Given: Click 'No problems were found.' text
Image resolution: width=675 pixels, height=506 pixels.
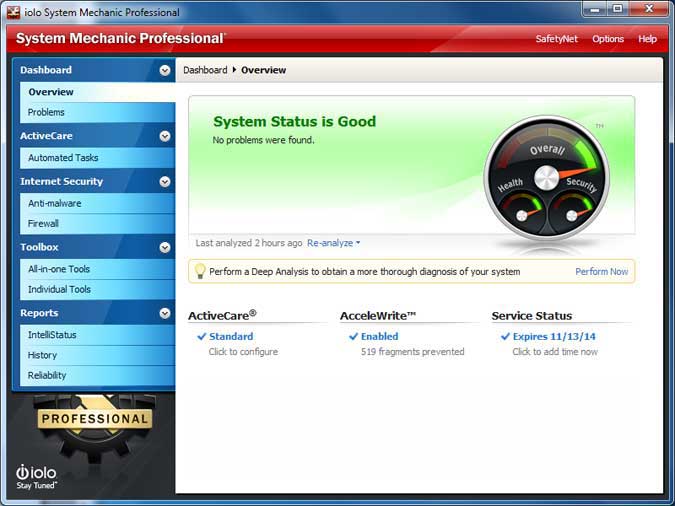Looking at the screenshot, I should 263,140.
